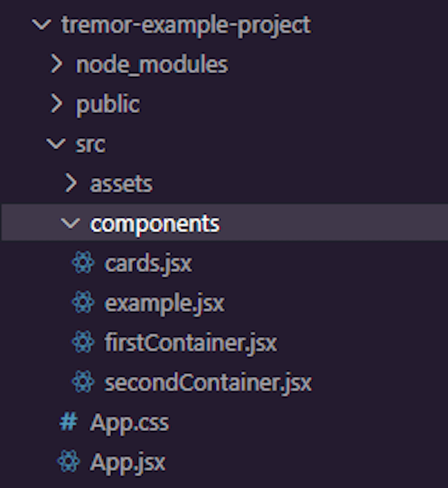
Task: Expand the public folder chevron
Action: coord(56,104)
